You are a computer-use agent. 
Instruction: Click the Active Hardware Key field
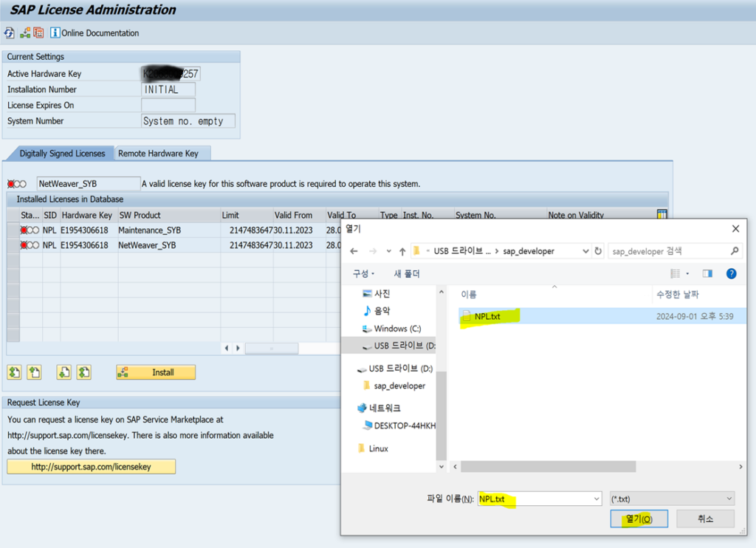[171, 73]
